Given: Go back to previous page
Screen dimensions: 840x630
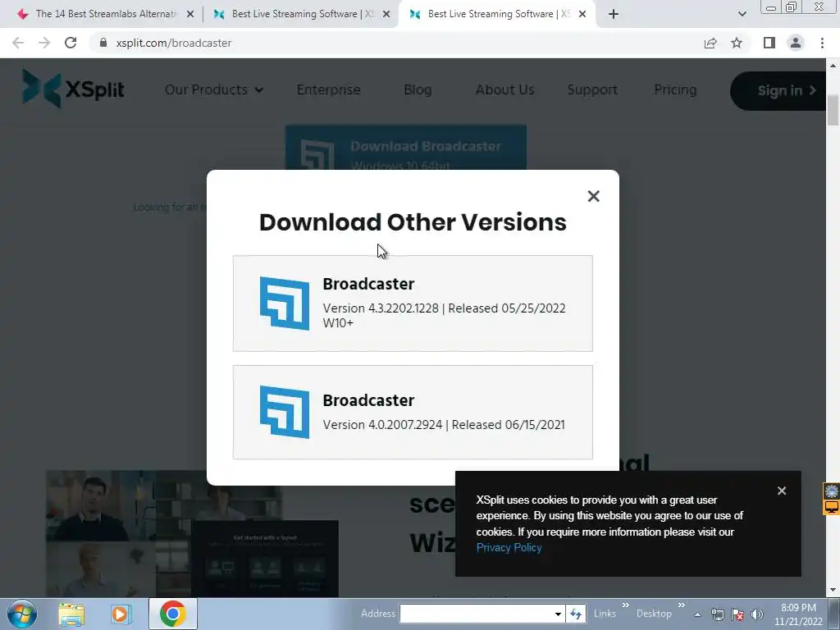Looking at the screenshot, I should point(18,43).
